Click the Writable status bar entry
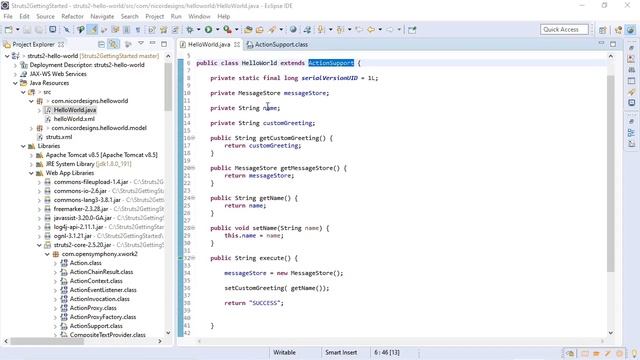The height and width of the screenshot is (360, 640). (284, 352)
